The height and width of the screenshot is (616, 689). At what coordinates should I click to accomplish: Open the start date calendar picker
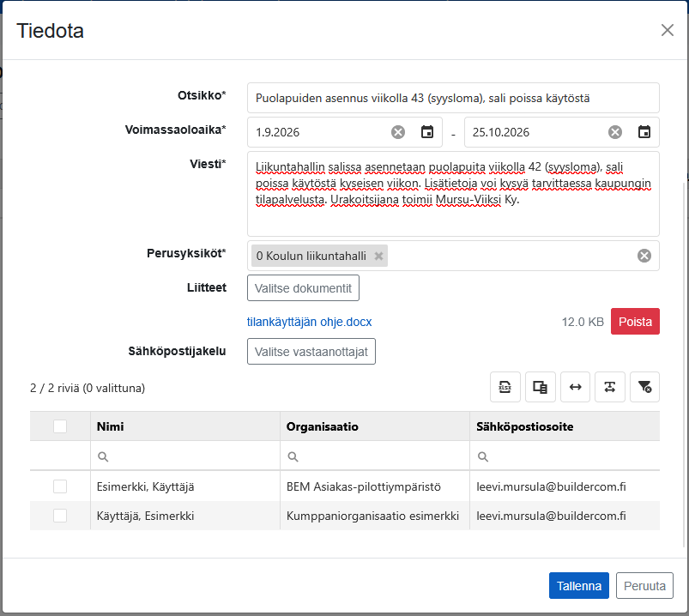(427, 132)
